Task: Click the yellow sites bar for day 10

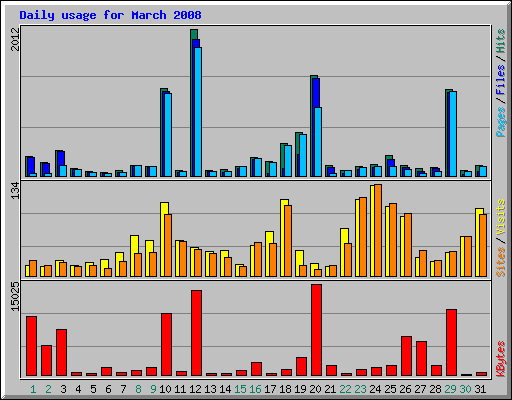Action: pos(163,239)
